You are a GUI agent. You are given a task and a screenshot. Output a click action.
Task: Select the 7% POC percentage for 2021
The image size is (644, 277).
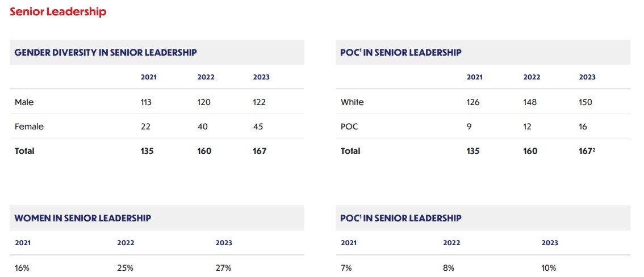pos(346,268)
